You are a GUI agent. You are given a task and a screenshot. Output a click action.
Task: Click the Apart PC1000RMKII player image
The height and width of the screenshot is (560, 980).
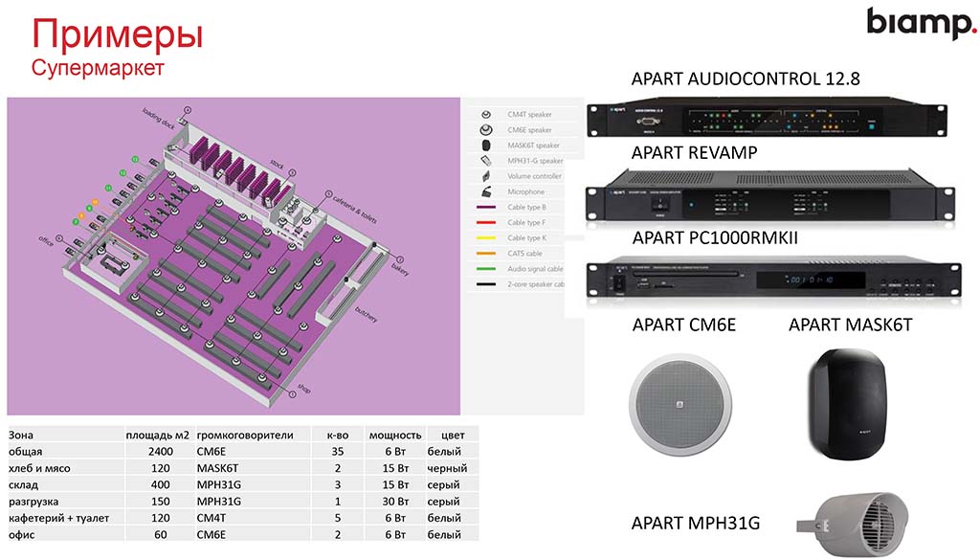click(773, 277)
